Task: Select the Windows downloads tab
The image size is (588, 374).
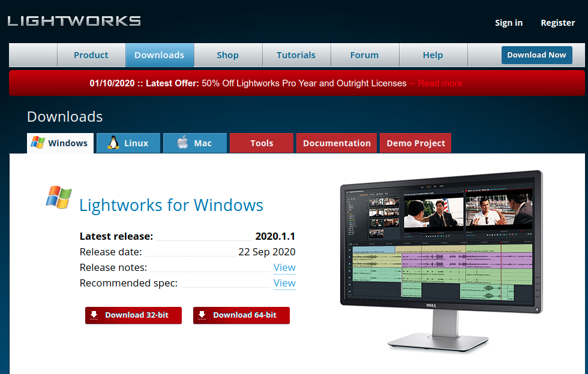Action: 61,143
